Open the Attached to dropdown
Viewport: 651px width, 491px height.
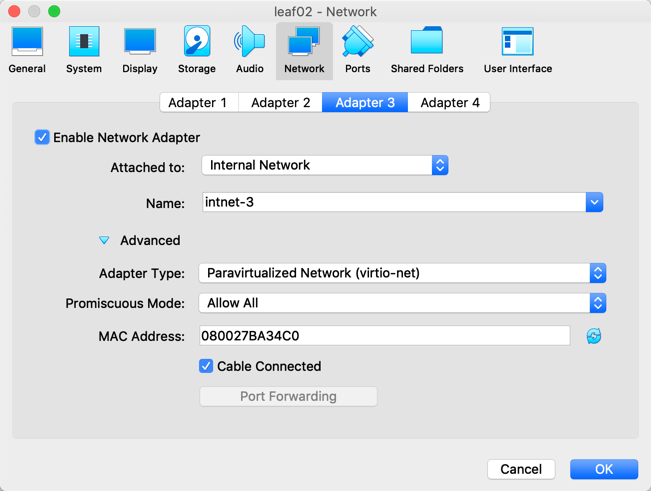coord(325,165)
